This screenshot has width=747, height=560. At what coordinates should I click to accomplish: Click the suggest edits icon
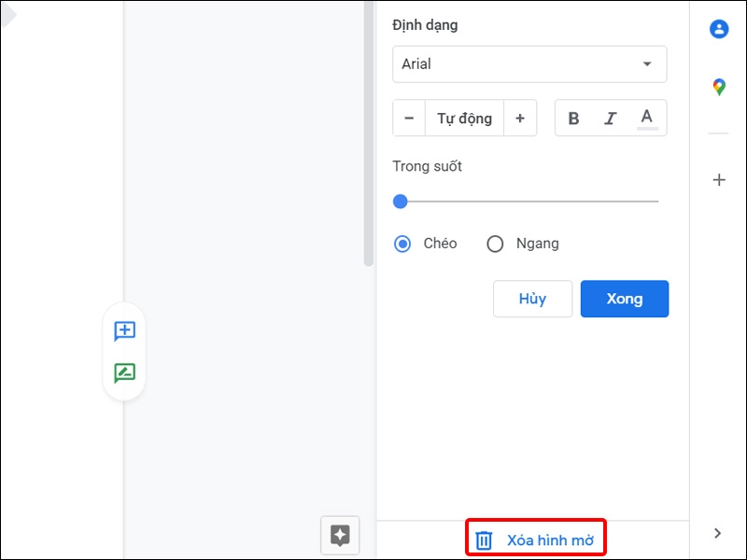(x=125, y=372)
